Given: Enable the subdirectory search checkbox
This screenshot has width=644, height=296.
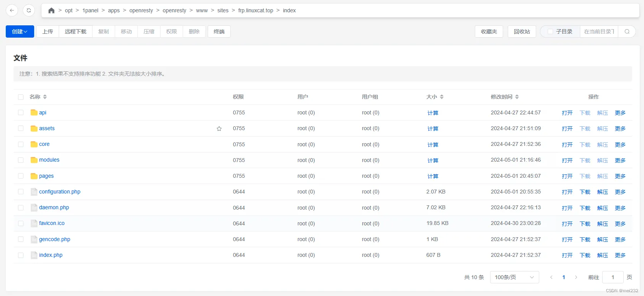Looking at the screenshot, I should tap(550, 31).
